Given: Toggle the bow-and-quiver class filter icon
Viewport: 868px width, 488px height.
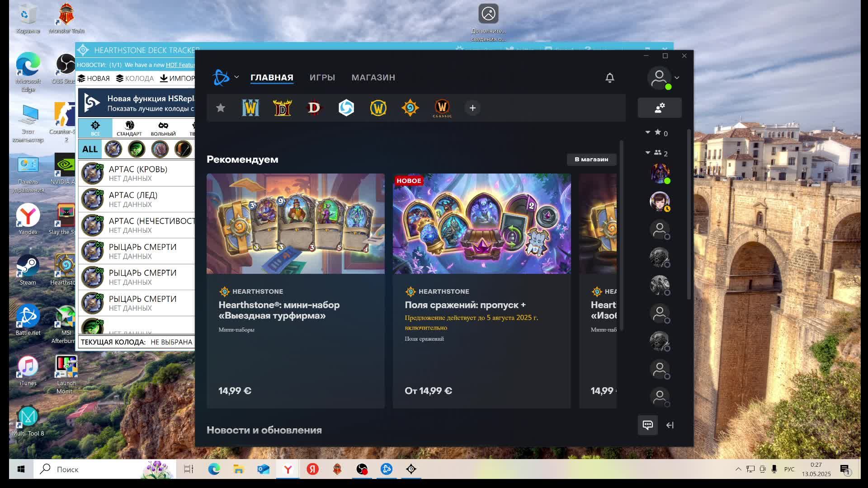Looking at the screenshot, I should coord(183,150).
